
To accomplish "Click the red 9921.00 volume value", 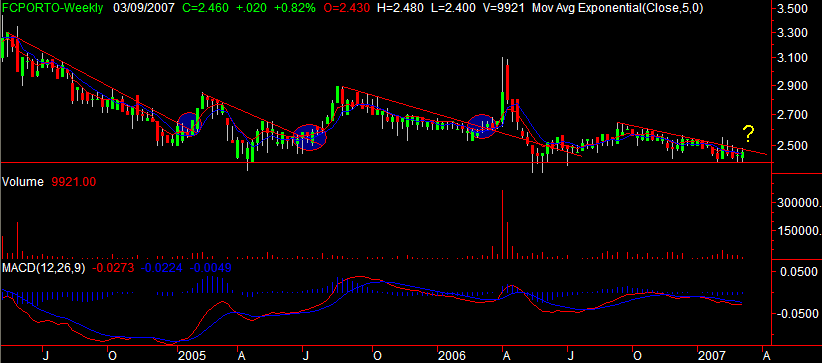I will [x=73, y=182].
